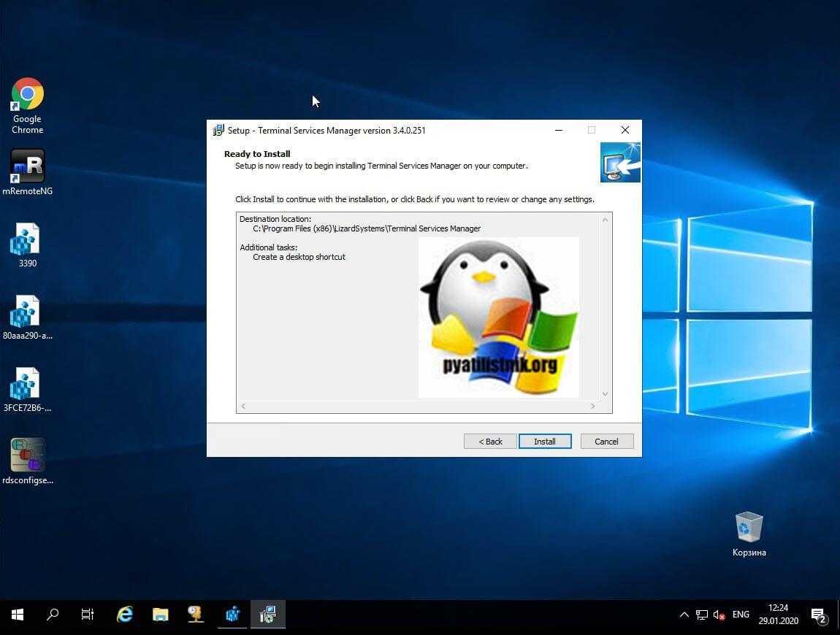Show hidden system tray icons chevron
Image resolution: width=840 pixels, height=635 pixels.
click(684, 615)
